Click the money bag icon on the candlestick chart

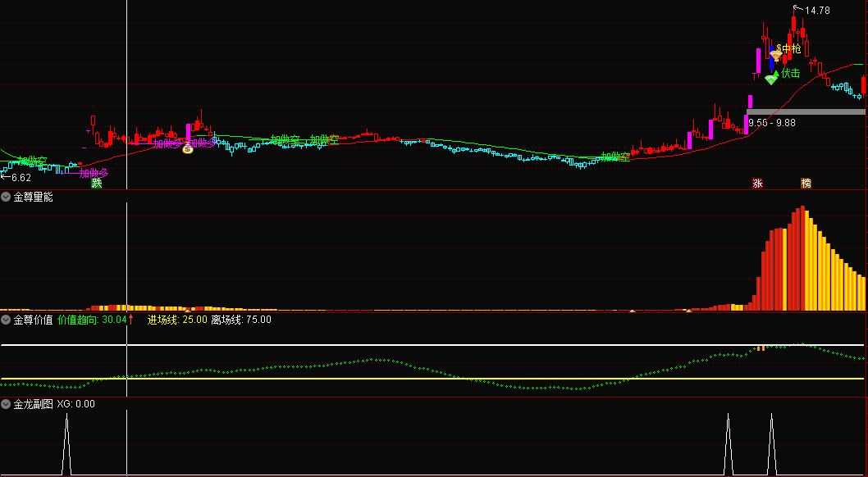pyautogui.click(x=188, y=148)
